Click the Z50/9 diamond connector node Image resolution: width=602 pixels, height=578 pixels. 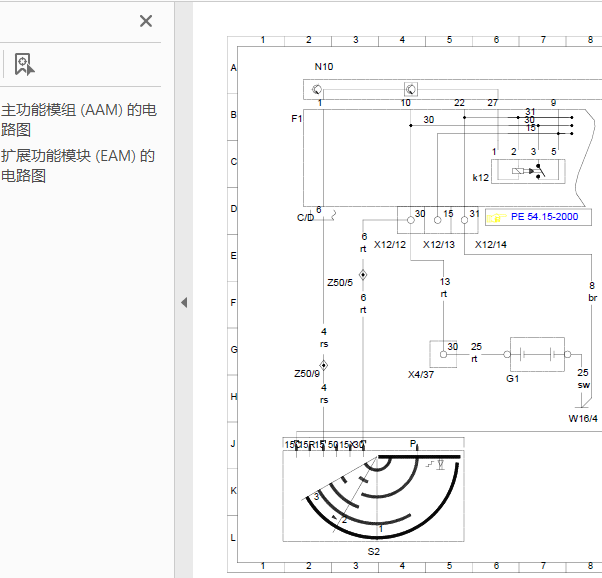324,366
